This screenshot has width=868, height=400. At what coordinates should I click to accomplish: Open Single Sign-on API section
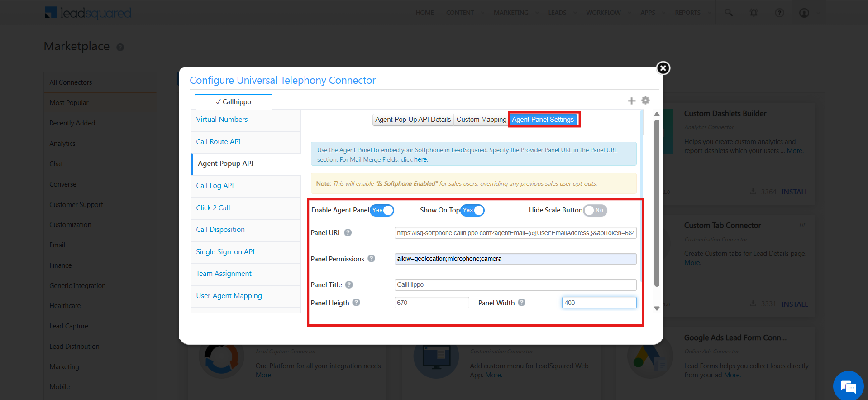tap(246, 252)
